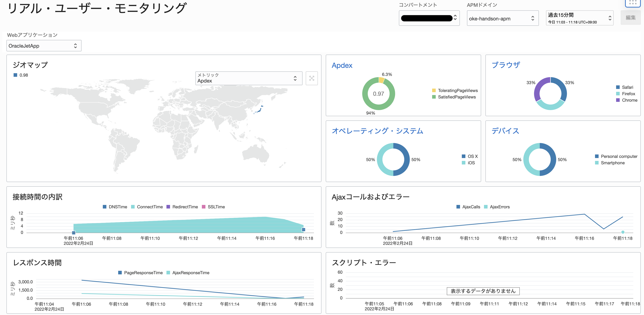This screenshot has width=644, height=315.
Task: Click the gray edit button
Action: 630,18
